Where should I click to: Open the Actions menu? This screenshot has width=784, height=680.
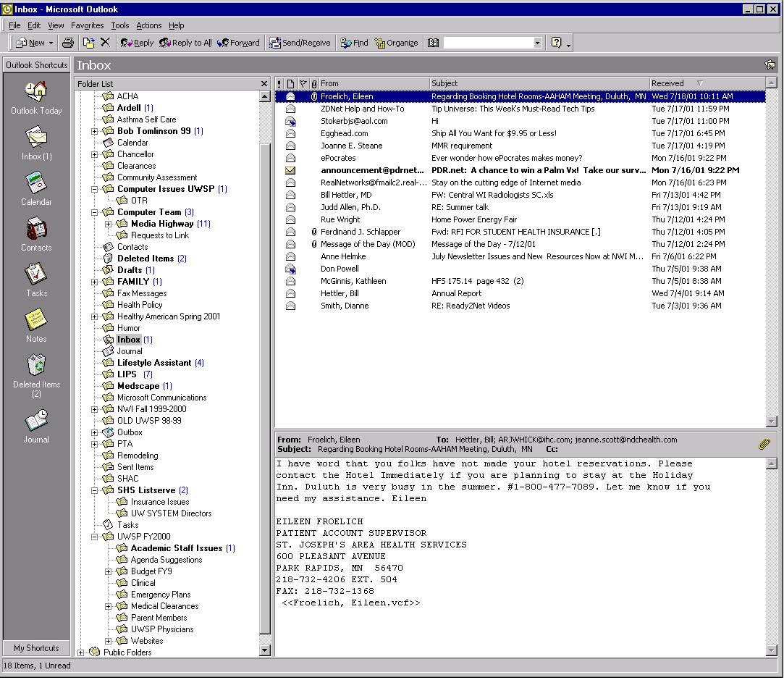[x=149, y=25]
